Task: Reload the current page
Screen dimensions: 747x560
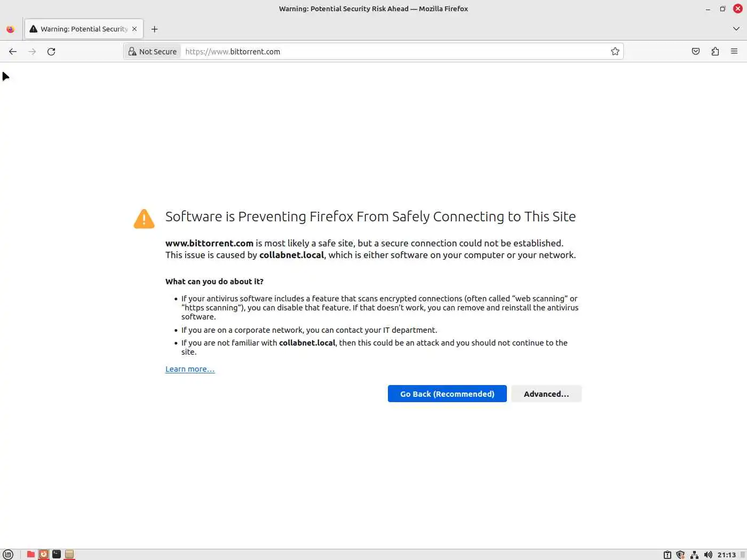Action: (51, 52)
